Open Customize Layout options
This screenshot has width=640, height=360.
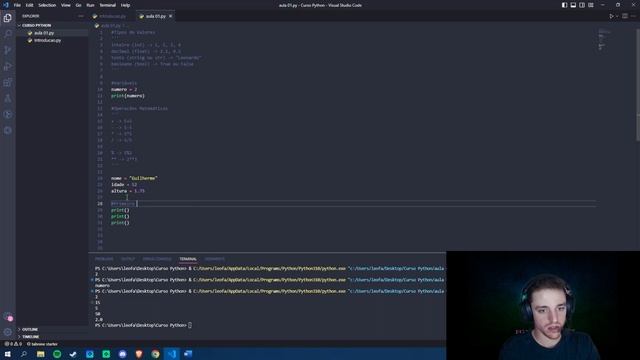pyautogui.click(x=591, y=5)
